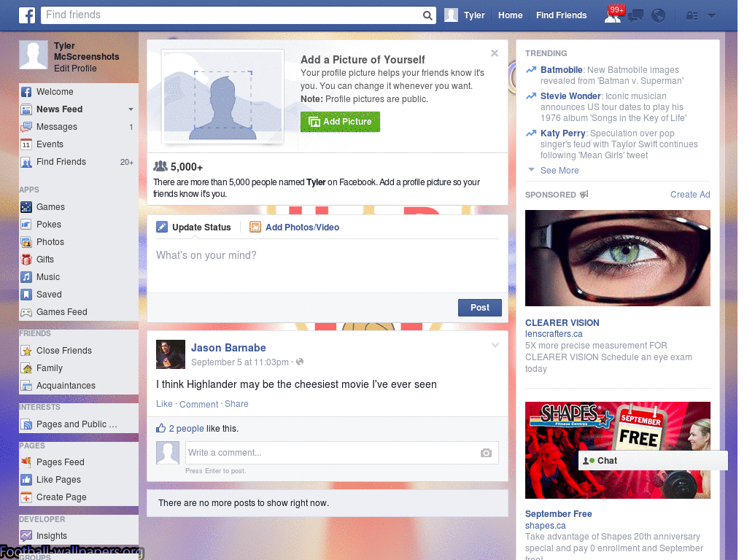Click the Pages Feed icon

tap(26, 462)
